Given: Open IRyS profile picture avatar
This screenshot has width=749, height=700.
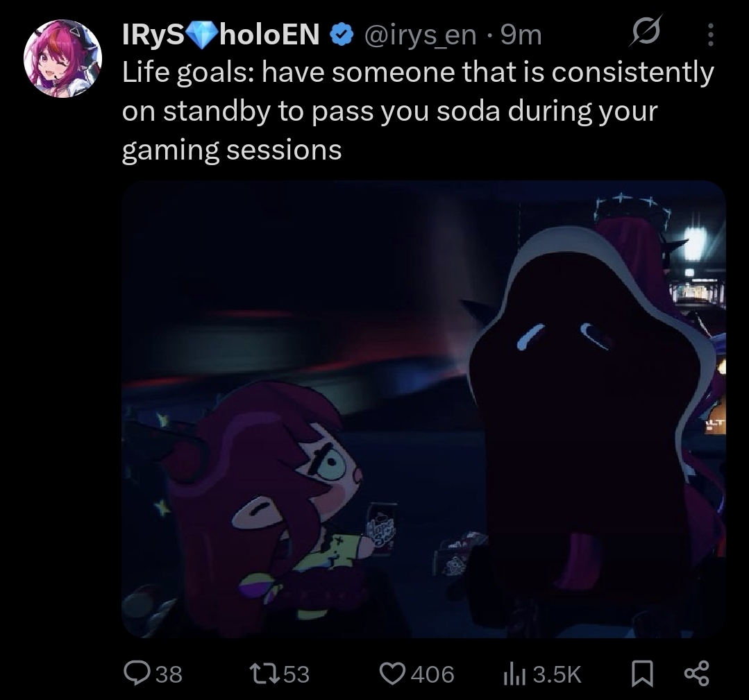Looking at the screenshot, I should (63, 58).
